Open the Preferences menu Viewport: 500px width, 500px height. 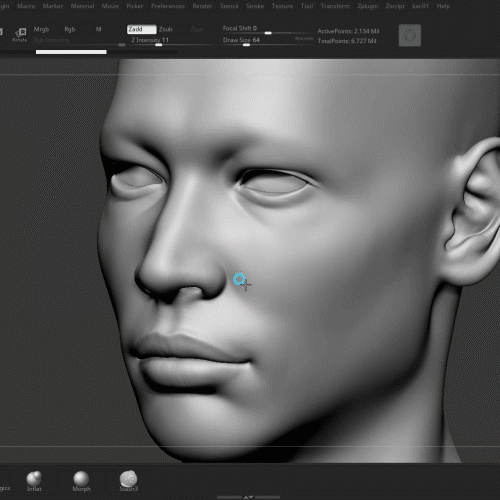[x=168, y=6]
